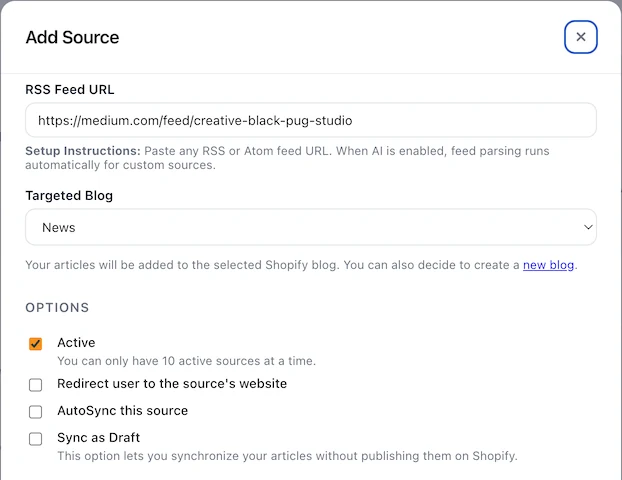This screenshot has width=622, height=480.
Task: Close the Add Source dialog
Action: point(580,37)
